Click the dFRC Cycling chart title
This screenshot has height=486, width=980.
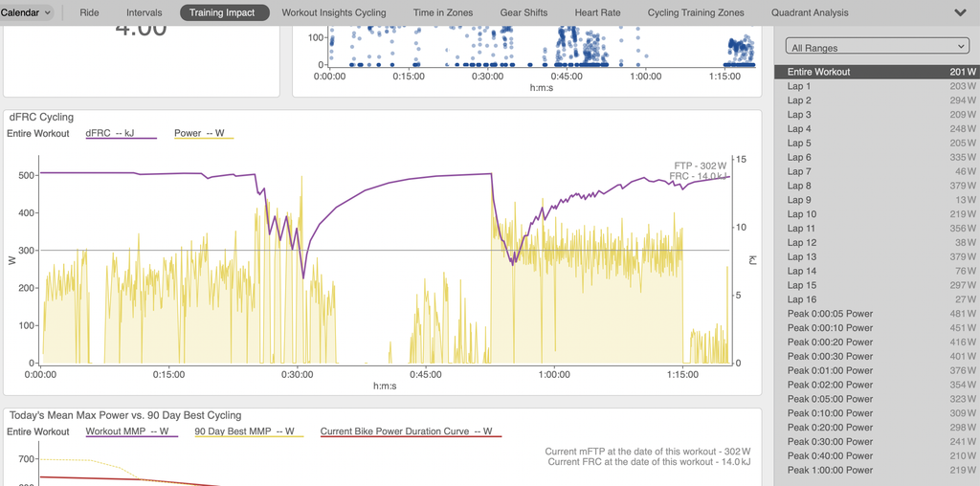pos(41,117)
